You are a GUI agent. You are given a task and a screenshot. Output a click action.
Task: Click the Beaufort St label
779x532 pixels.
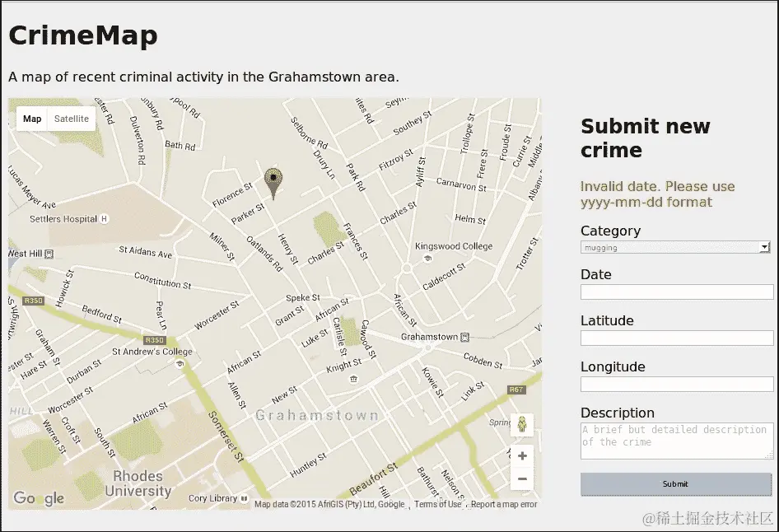(374, 480)
